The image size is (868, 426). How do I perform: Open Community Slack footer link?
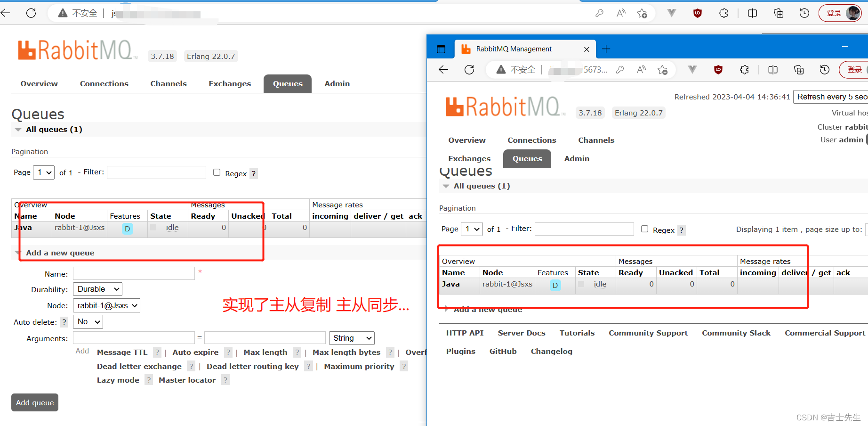(x=736, y=333)
